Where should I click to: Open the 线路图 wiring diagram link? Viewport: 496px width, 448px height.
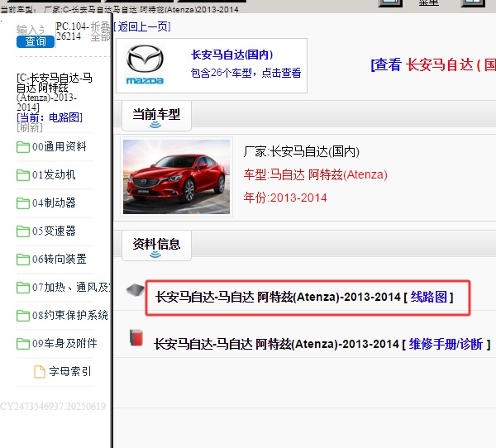[428, 297]
